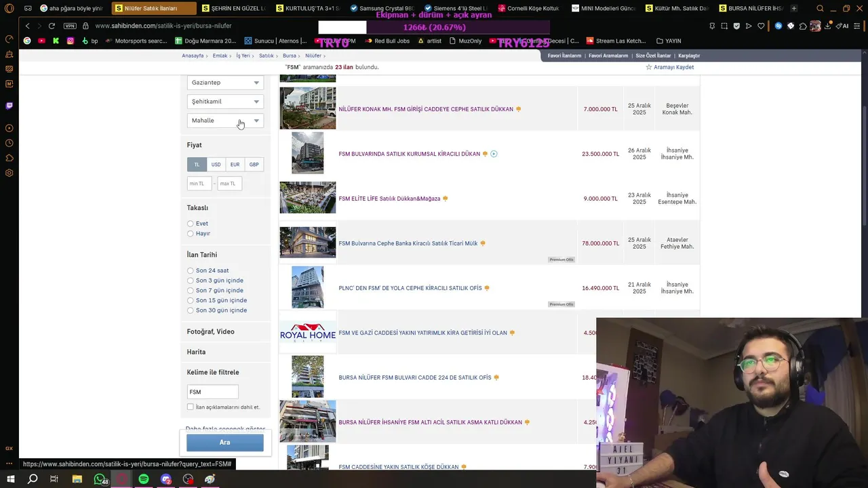The width and height of the screenshot is (868, 488).
Task: Switch to 'Samsung Crystal' browser tab
Action: click(382, 8)
